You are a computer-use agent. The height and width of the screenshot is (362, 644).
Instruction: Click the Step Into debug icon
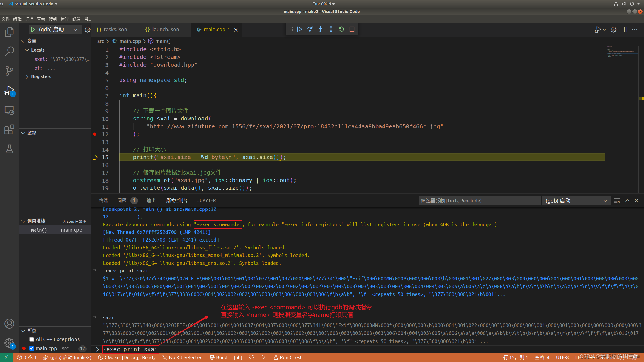tap(320, 29)
